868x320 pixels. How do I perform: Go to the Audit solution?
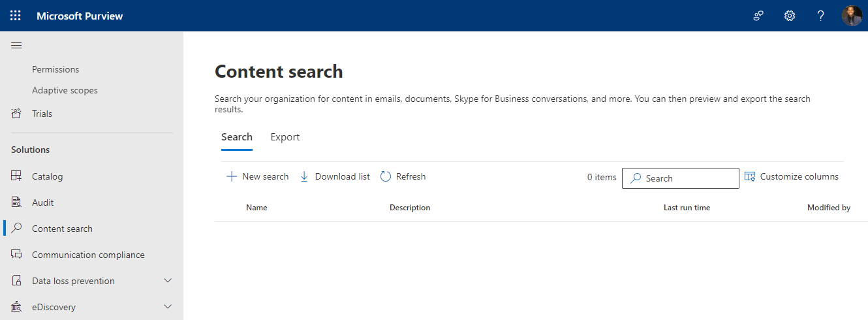coord(43,202)
